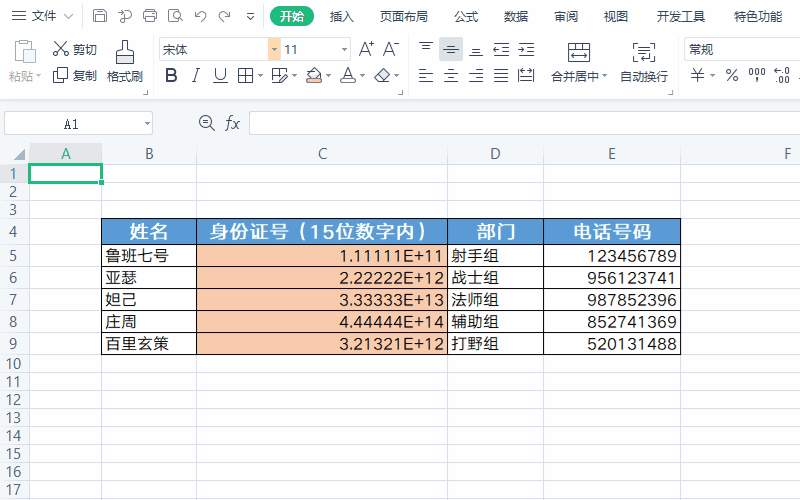The width and height of the screenshot is (800, 500).
Task: Open insert function fx
Action: [232, 123]
